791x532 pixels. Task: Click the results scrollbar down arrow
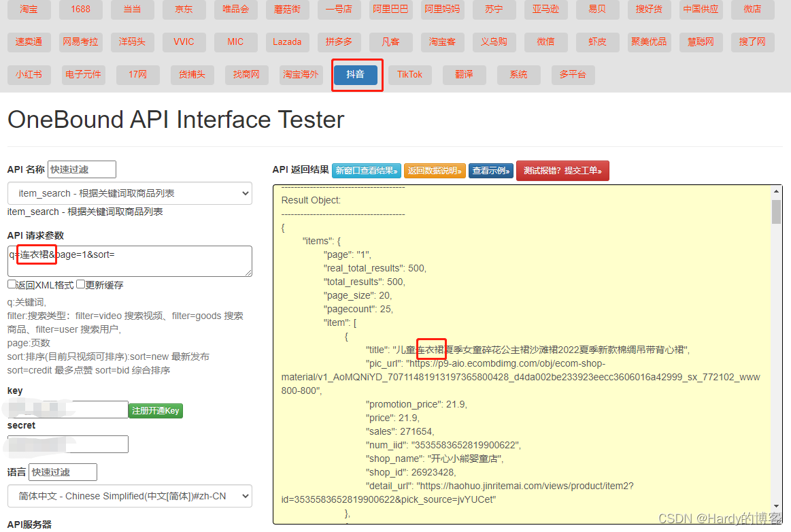[776, 506]
